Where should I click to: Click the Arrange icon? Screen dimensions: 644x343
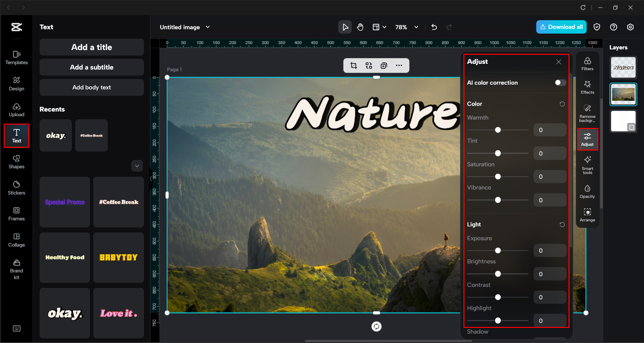[x=587, y=215]
